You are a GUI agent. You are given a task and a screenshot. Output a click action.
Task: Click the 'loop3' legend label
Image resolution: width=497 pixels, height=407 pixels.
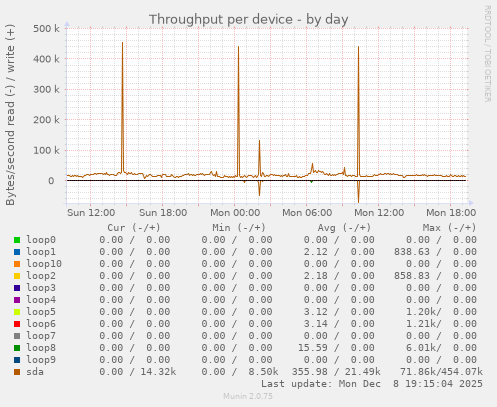click(x=41, y=288)
